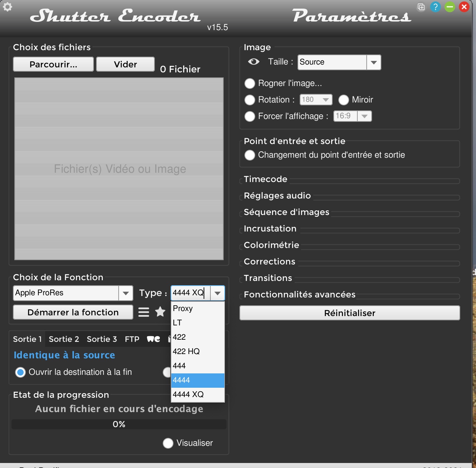Choose 444 from the Type list
This screenshot has height=468, width=476.
[x=198, y=366]
